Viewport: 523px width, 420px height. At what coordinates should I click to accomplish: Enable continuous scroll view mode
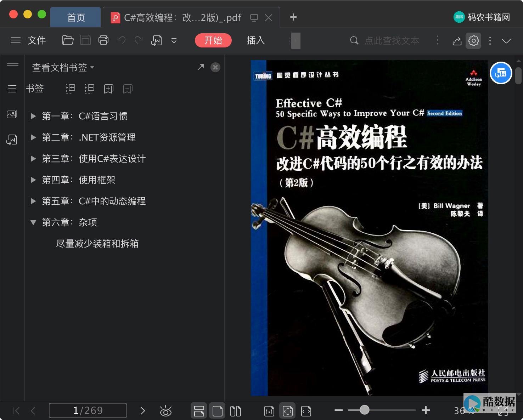pyautogui.click(x=199, y=411)
